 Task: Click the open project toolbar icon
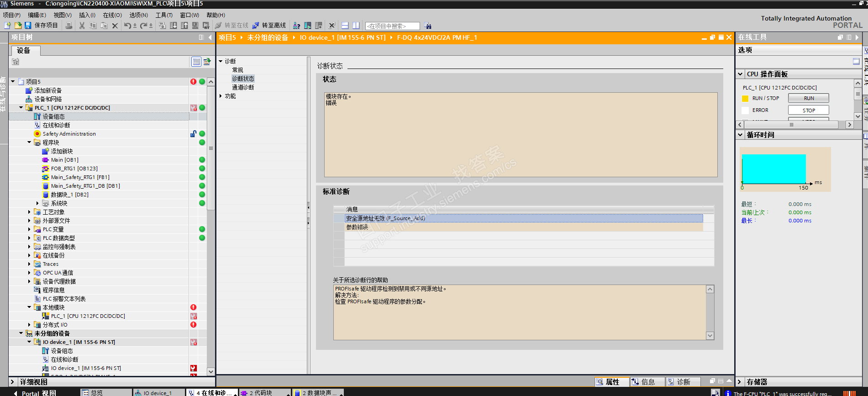18,26
